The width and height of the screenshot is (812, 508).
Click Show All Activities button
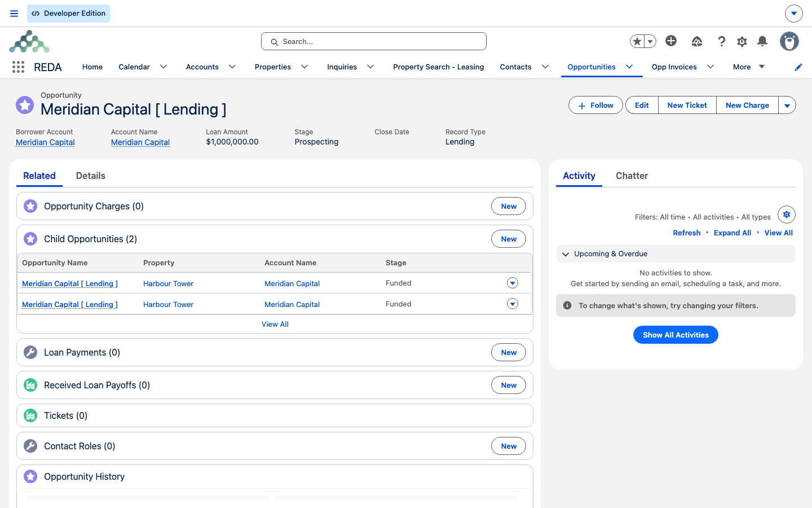click(676, 335)
